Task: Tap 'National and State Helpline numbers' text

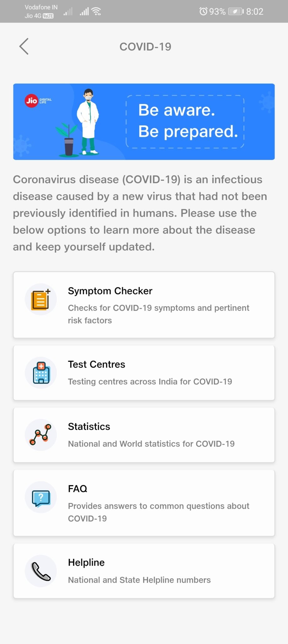Action: 139,580
